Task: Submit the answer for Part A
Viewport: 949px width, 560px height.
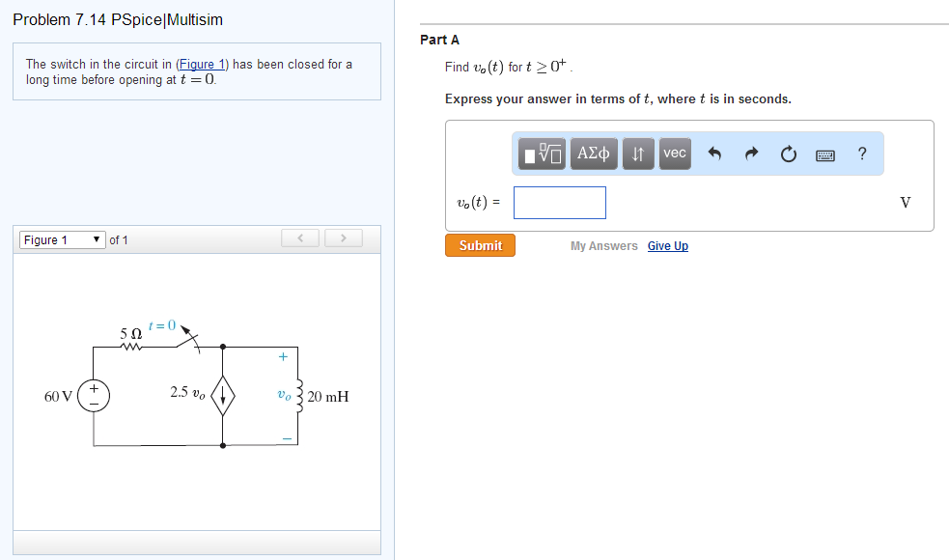Action: point(479,245)
